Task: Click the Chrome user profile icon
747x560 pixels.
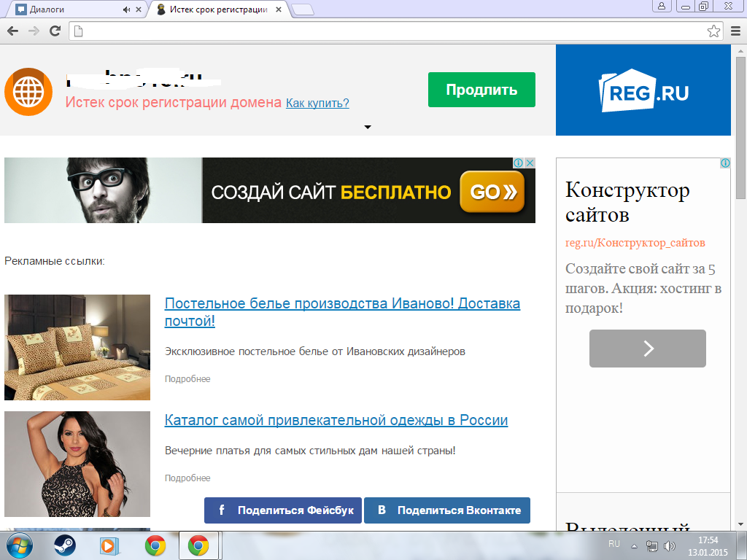Action: [x=662, y=6]
